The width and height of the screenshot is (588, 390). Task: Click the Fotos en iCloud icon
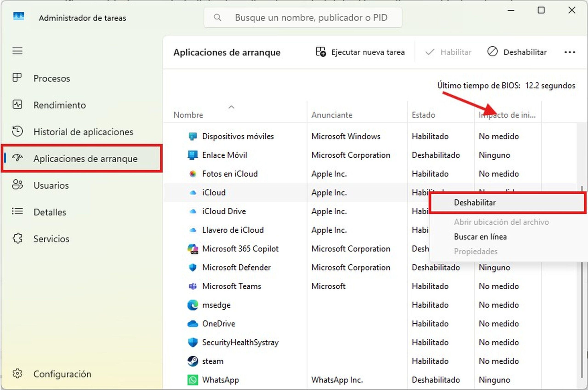point(192,174)
